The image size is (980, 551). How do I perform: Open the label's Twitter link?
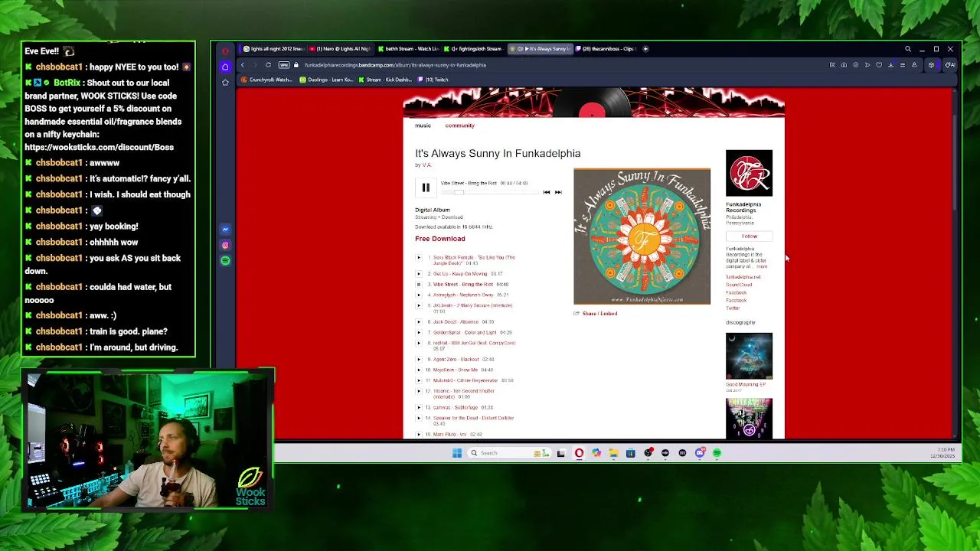[x=733, y=308]
